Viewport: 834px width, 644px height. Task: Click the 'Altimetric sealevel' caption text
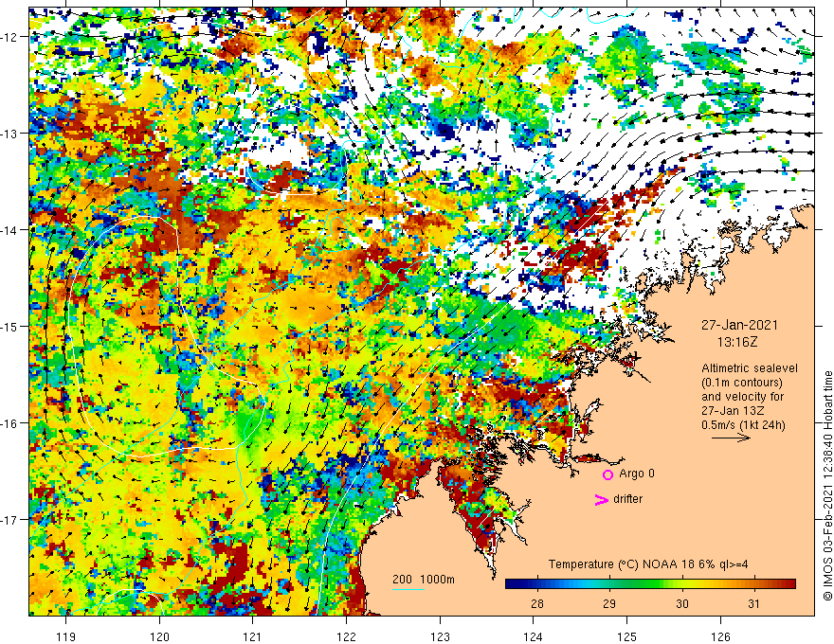pos(750,368)
